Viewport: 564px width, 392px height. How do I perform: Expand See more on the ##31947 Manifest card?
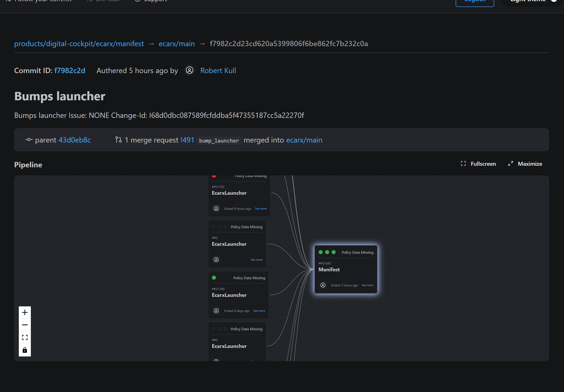click(x=367, y=285)
